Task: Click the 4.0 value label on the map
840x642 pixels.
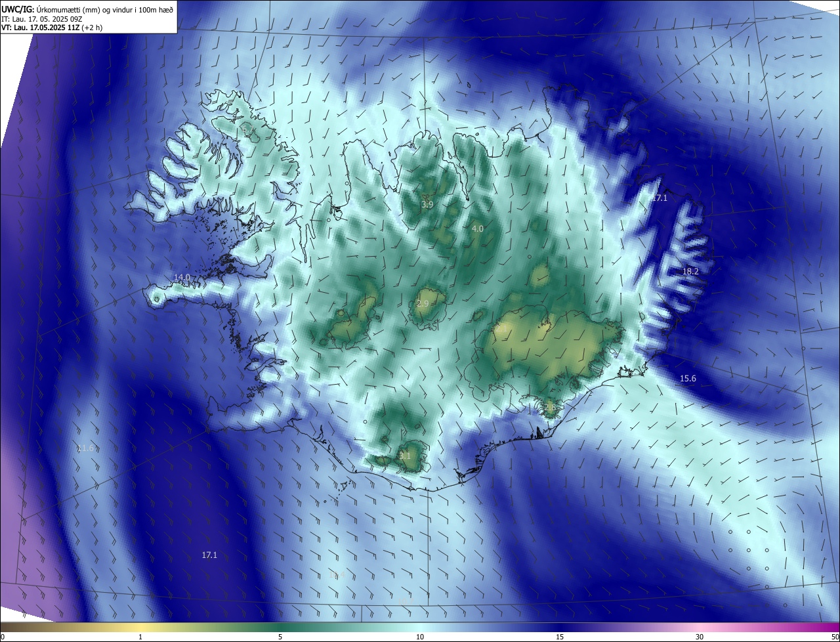Action: 478,228
